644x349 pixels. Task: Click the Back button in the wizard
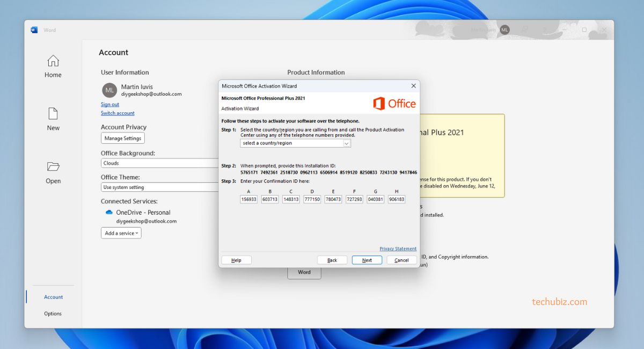pyautogui.click(x=332, y=260)
